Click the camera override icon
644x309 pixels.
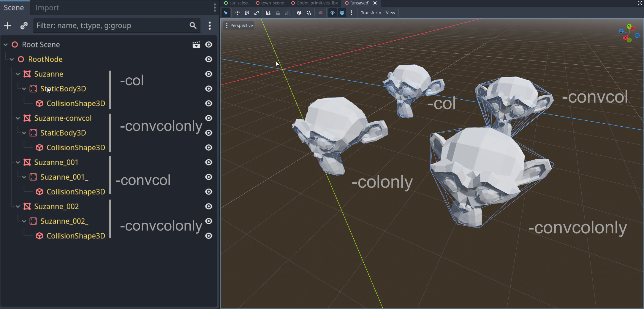click(x=320, y=13)
